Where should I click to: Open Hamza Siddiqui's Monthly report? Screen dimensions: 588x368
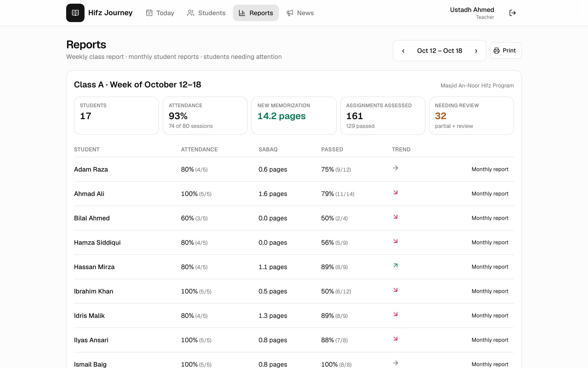(490, 242)
